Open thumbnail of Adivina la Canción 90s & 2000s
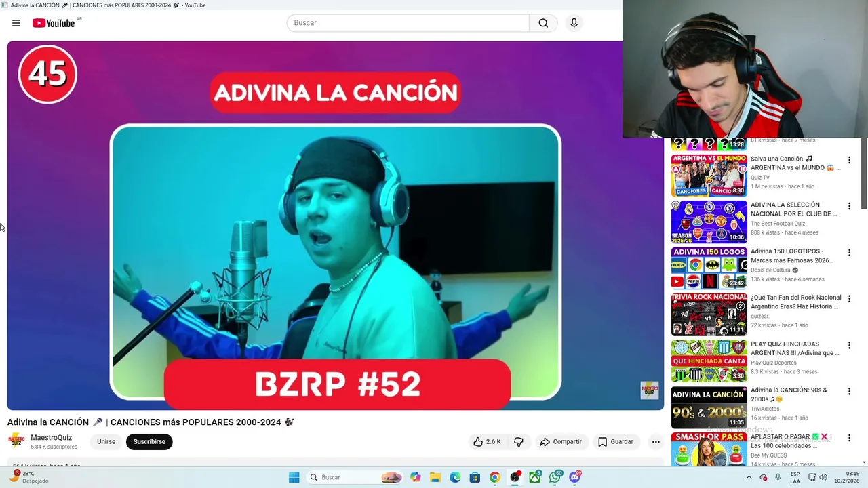 (x=709, y=407)
